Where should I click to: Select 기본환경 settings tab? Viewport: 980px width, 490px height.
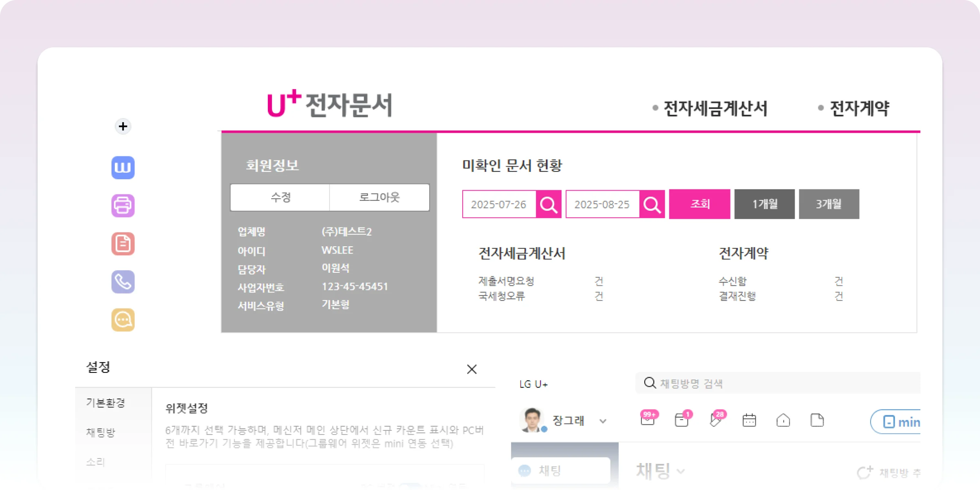[105, 403]
